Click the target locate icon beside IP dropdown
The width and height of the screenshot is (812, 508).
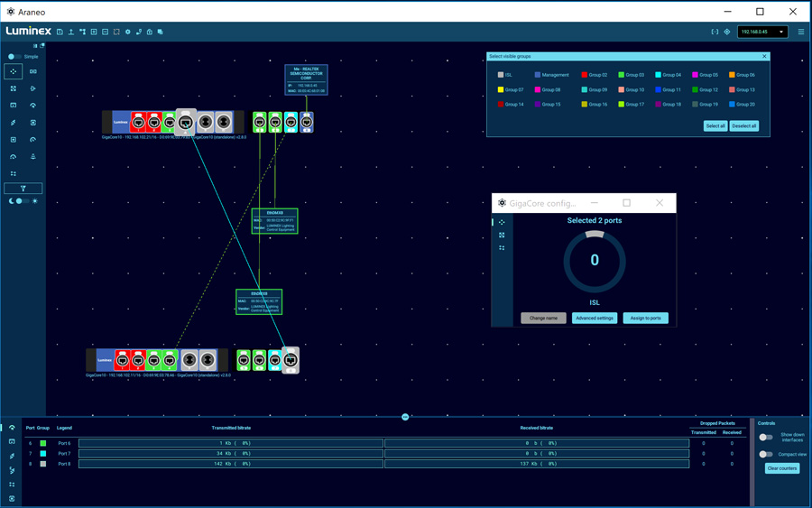click(x=727, y=32)
